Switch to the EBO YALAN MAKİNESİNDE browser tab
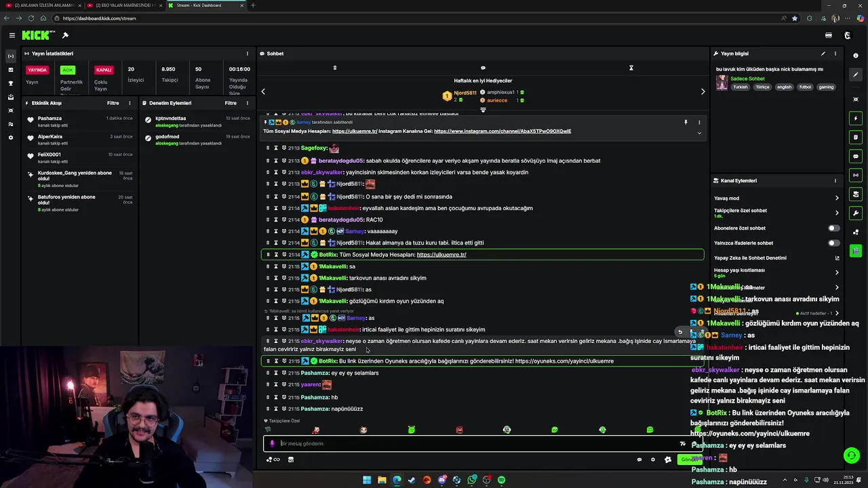The height and width of the screenshot is (488, 868). (123, 5)
